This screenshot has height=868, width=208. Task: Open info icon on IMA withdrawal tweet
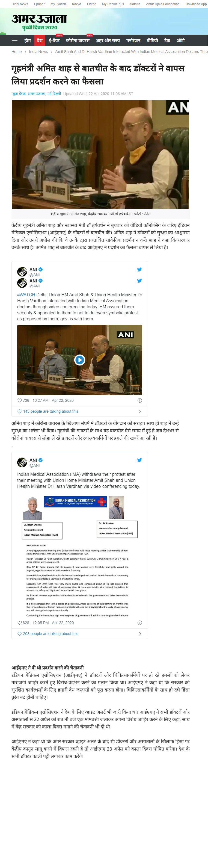(x=140, y=623)
